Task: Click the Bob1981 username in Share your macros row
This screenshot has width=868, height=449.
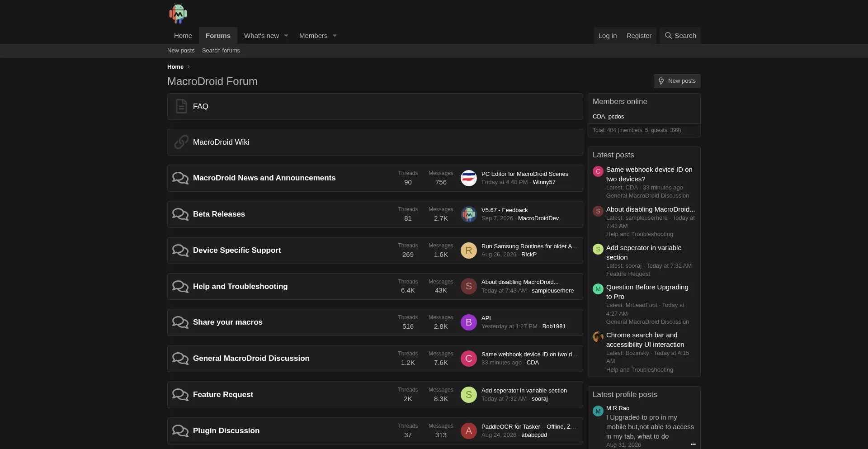Action: click(554, 326)
